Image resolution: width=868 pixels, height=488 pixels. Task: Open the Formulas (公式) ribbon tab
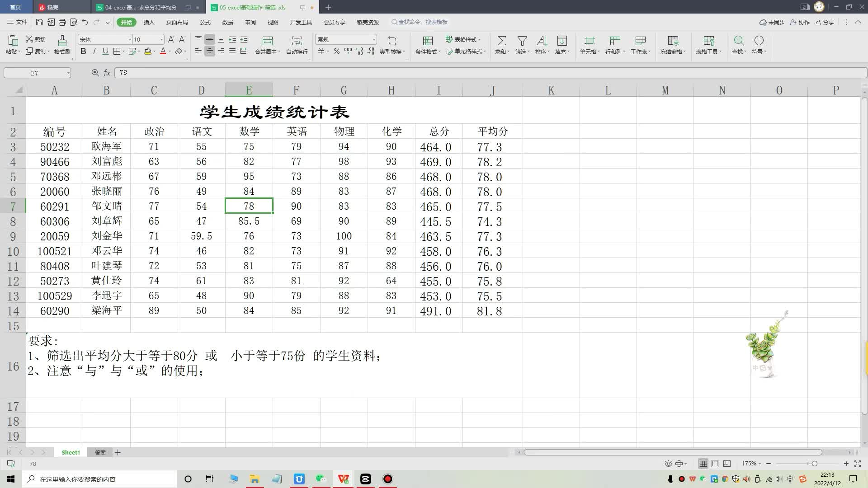click(x=205, y=22)
